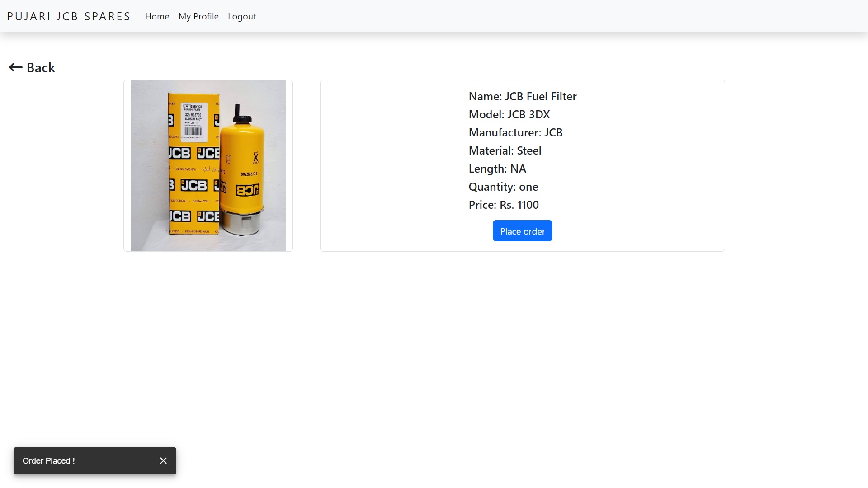Screen dimensions: 868x488
Task: Select the Length: NA text
Action: tap(497, 169)
